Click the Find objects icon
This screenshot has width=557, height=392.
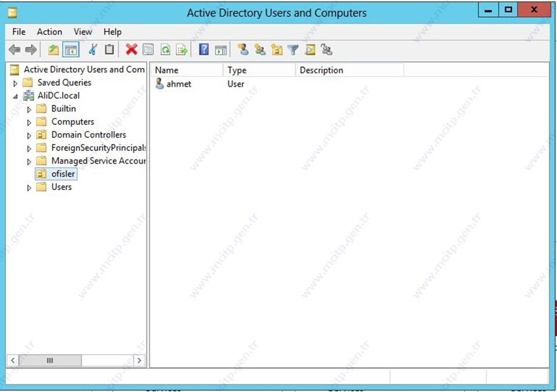tap(310, 49)
